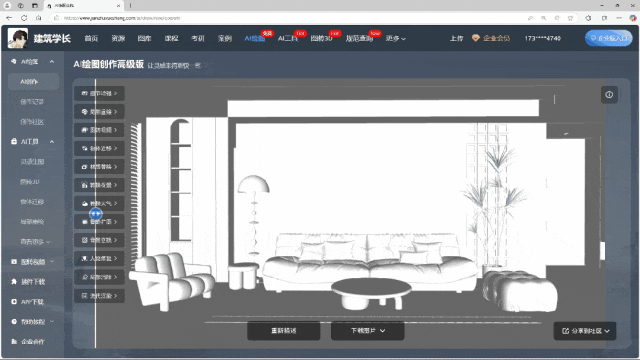Open the 材质替换 tool button
The width and height of the screenshot is (640, 360).
tap(99, 167)
